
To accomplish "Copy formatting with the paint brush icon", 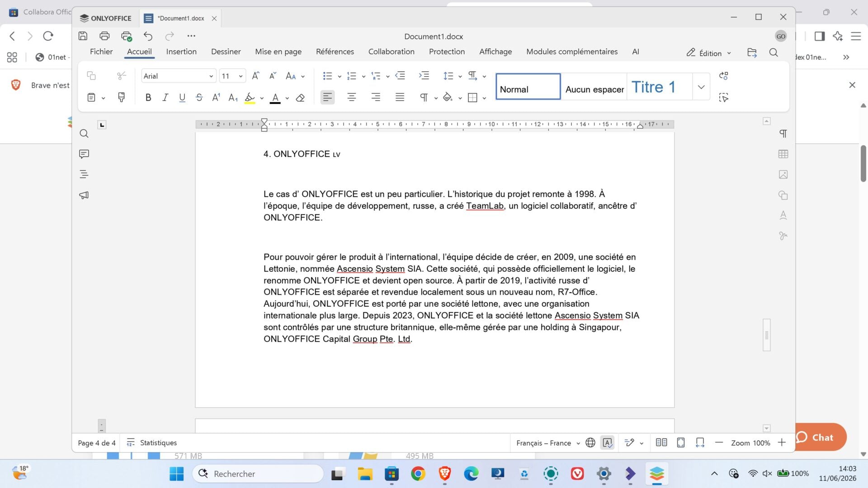I will (x=121, y=97).
